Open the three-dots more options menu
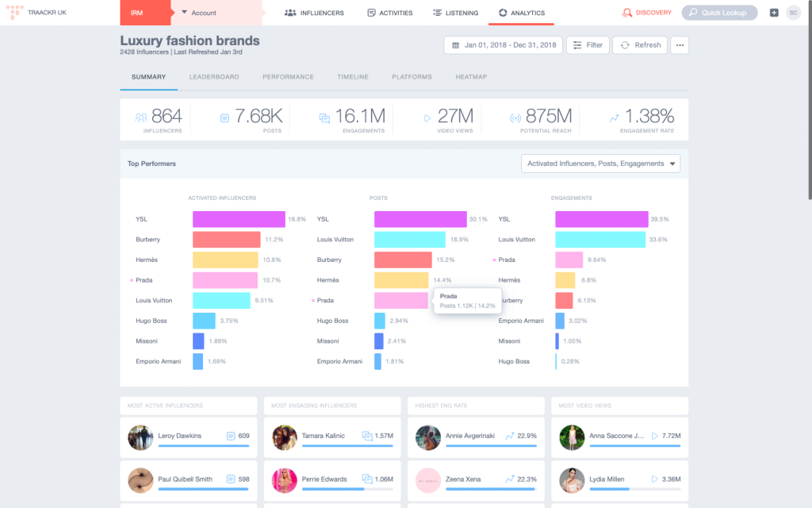Image resolution: width=812 pixels, height=508 pixels. (680, 45)
